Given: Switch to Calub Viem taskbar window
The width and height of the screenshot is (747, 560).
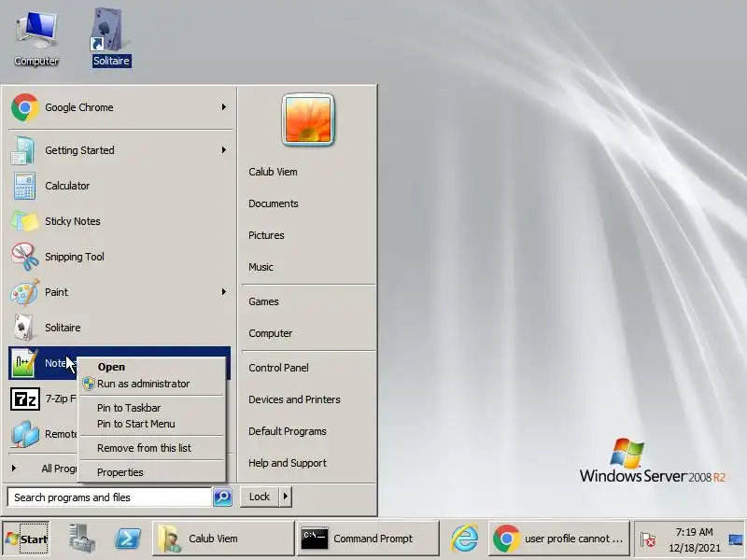Looking at the screenshot, I should click(x=223, y=539).
